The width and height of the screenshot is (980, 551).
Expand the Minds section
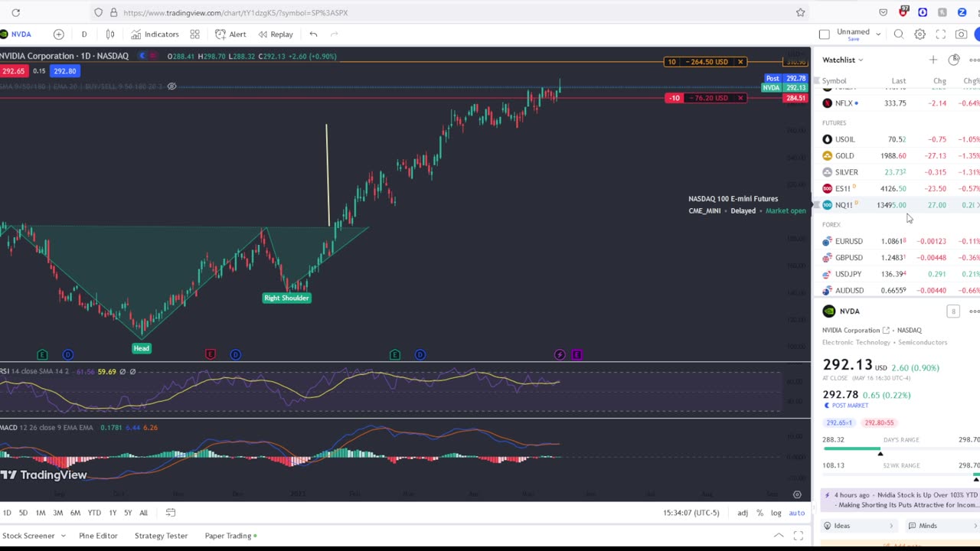(x=942, y=526)
